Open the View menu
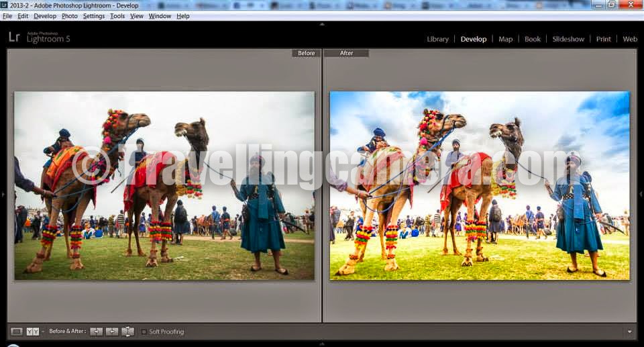The width and height of the screenshot is (644, 347). tap(137, 16)
